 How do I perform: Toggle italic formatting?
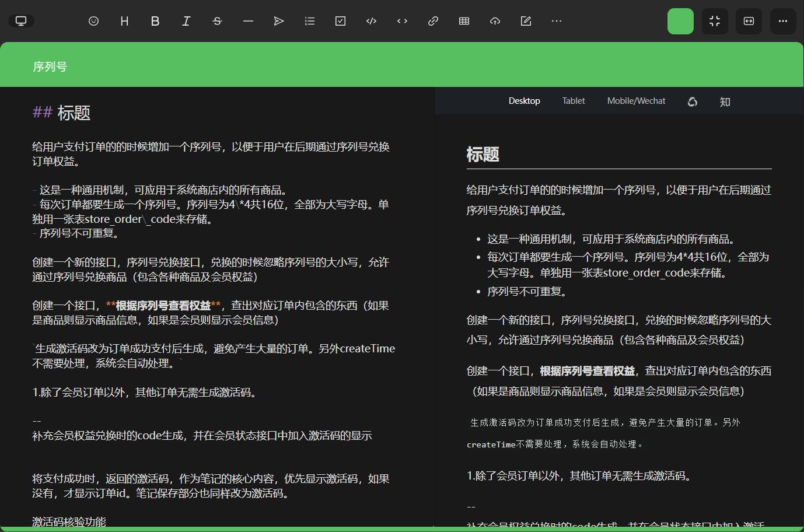click(186, 21)
